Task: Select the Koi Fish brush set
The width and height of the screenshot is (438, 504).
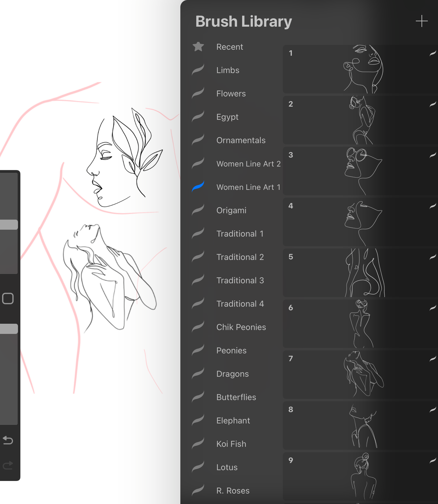Action: [x=231, y=444]
